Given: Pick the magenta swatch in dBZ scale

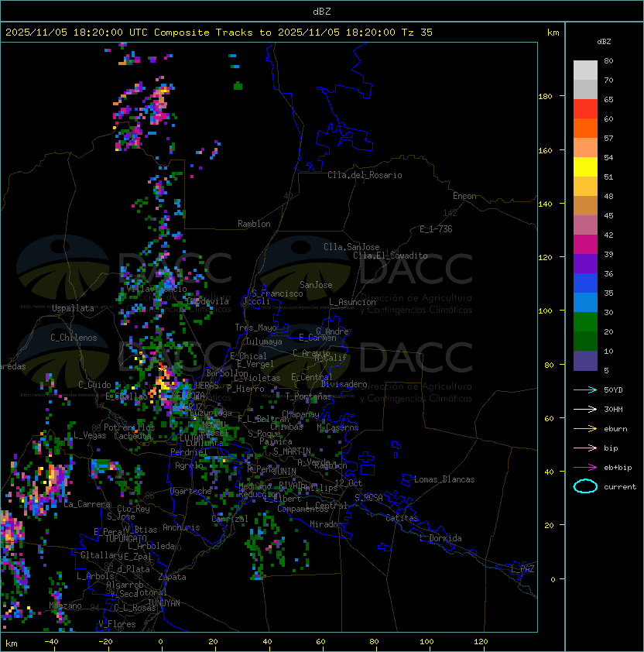Looking at the screenshot, I should pyautogui.click(x=585, y=245).
